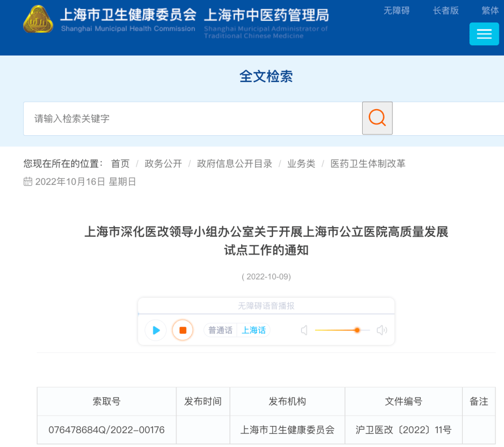
Task: Click the 发布时间 table header
Action: tap(203, 401)
